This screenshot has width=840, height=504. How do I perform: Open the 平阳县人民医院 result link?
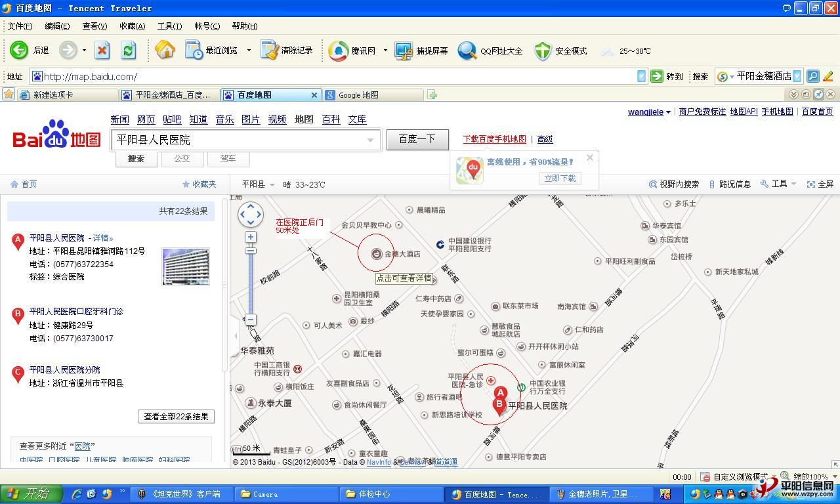coord(56,238)
